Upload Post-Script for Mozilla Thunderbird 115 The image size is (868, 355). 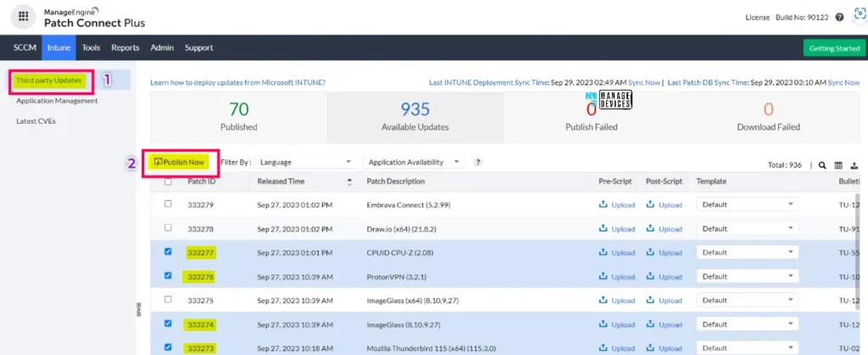(x=665, y=348)
